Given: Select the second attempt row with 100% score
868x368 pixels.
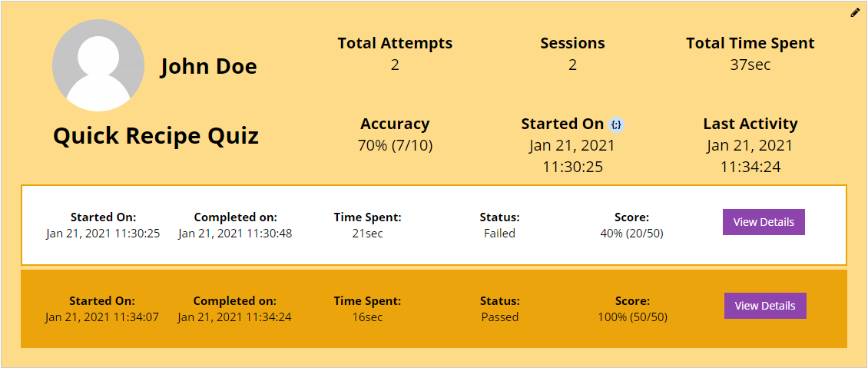Looking at the screenshot, I should pos(434,309).
